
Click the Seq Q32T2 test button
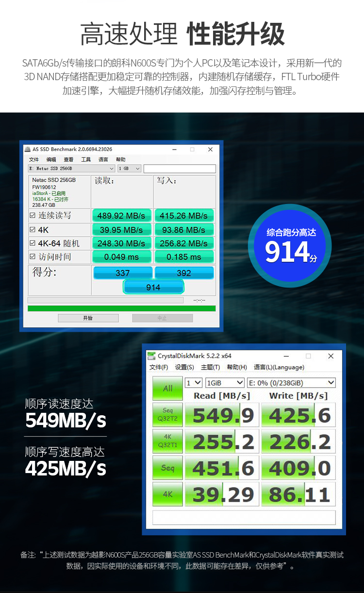(167, 415)
